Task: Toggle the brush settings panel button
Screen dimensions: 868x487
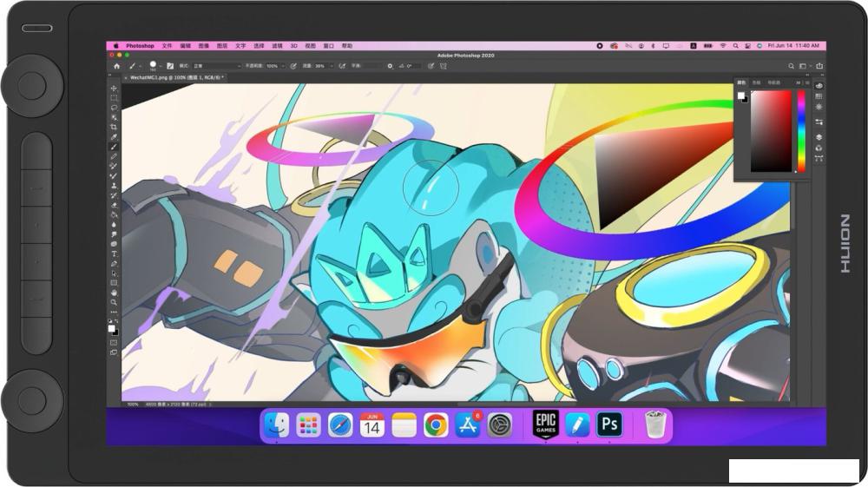Action: pos(170,66)
